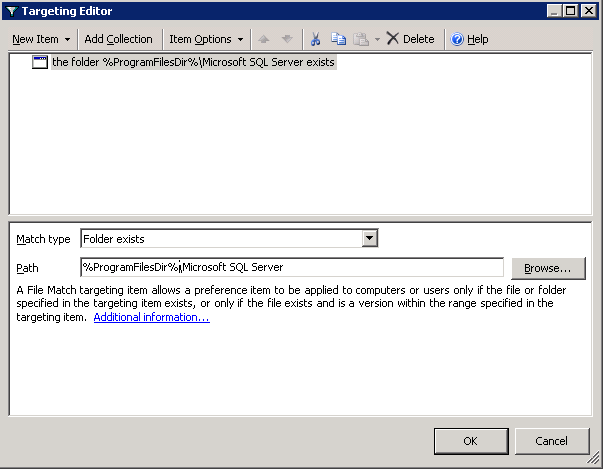Click the Copy icon in toolbar
This screenshot has height=469, width=603.
point(337,39)
